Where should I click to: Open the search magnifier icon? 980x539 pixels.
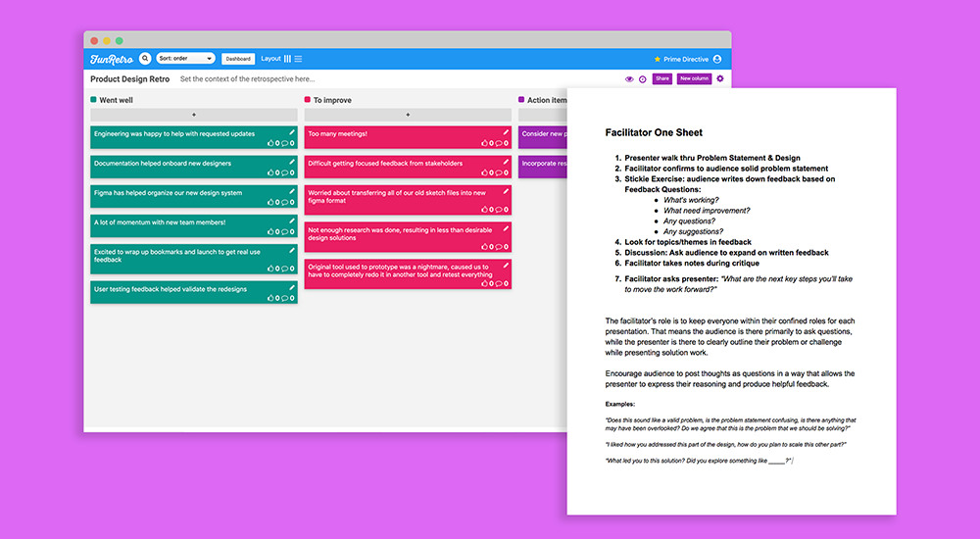pos(145,58)
